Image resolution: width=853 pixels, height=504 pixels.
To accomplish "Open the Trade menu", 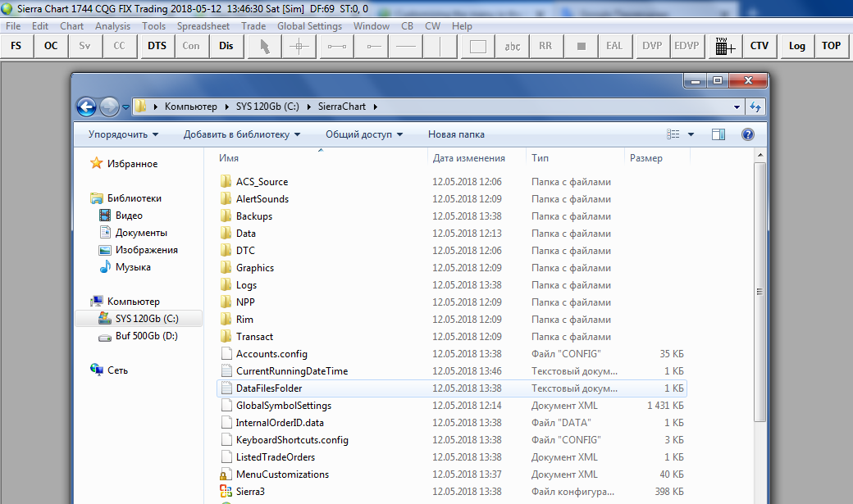I will tap(253, 26).
